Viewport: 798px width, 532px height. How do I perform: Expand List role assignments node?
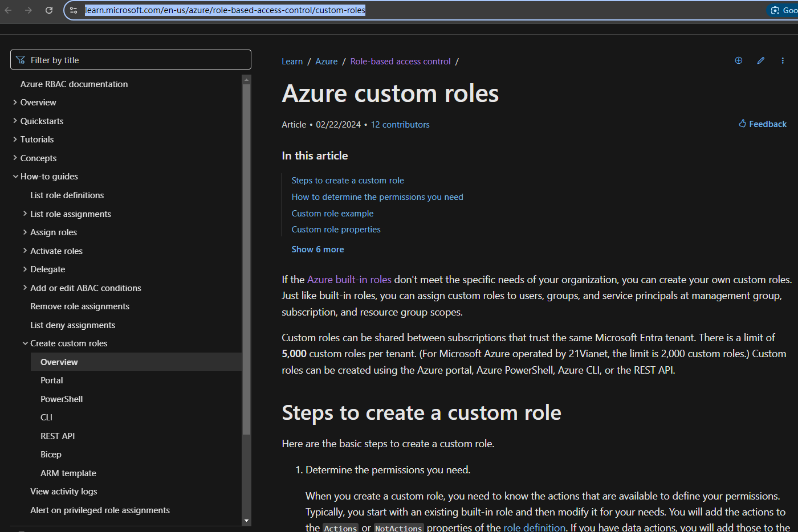(25, 214)
